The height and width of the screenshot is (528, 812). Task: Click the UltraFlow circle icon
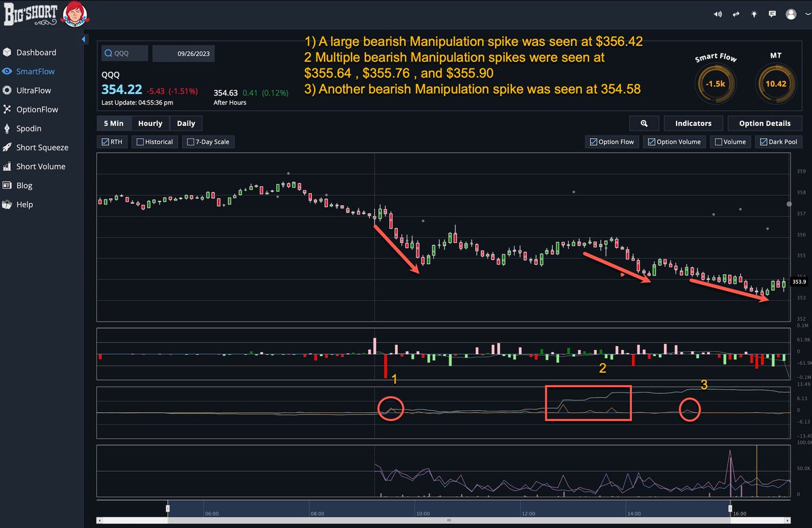(x=7, y=90)
